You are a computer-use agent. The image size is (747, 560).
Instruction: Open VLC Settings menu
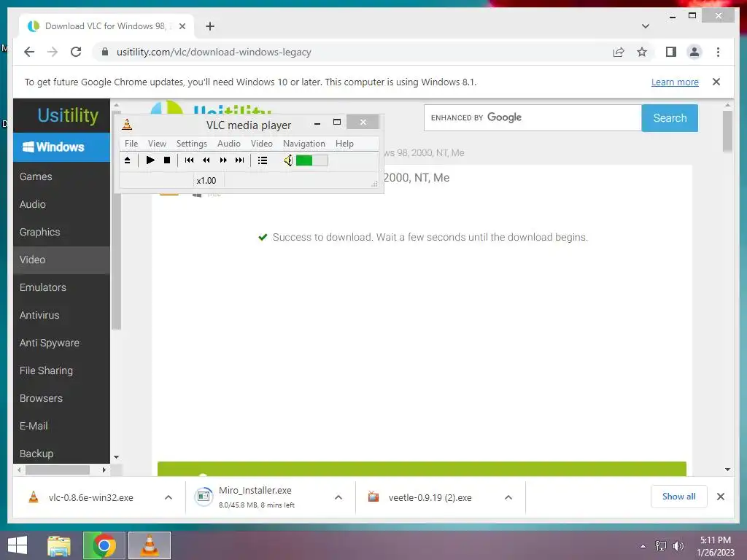(192, 144)
